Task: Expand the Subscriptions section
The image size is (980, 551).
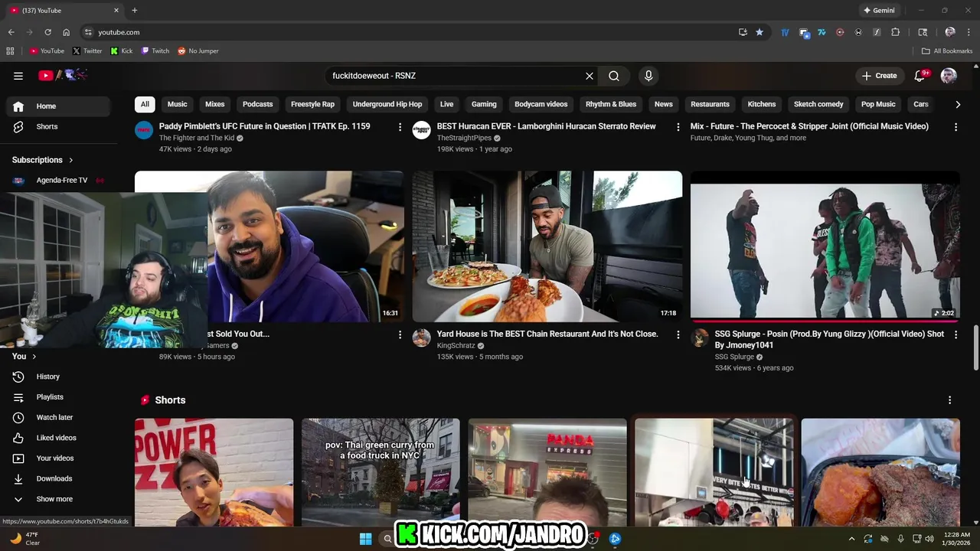Action: 43,160
